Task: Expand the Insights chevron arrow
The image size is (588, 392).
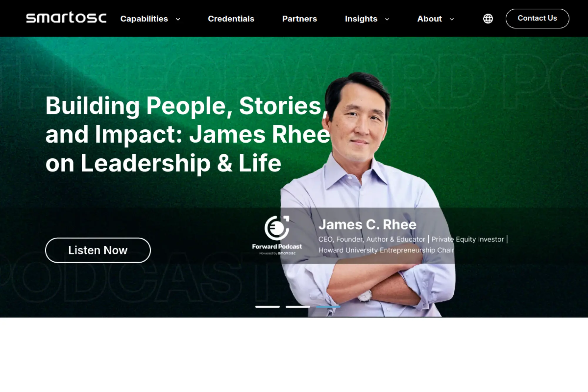Action: coord(387,19)
